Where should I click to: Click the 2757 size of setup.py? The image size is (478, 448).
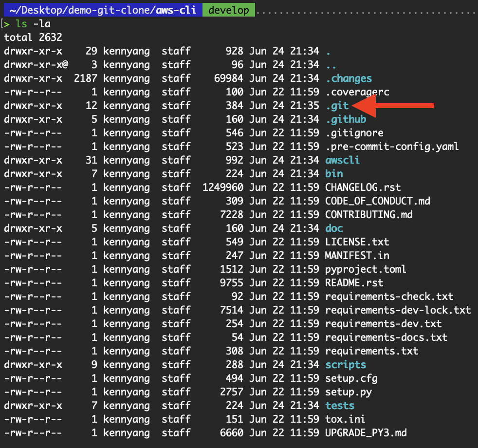(232, 392)
